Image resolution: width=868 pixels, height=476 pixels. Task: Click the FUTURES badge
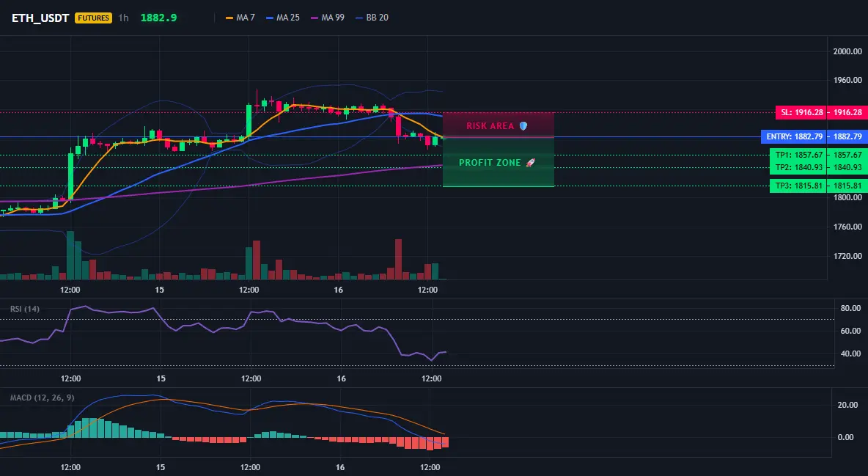pos(94,18)
